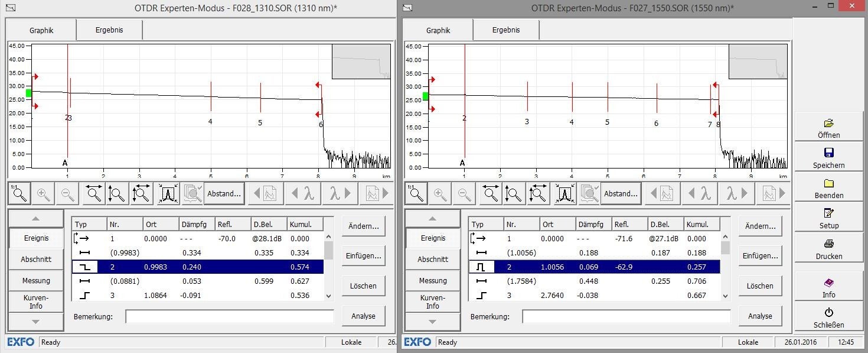This screenshot has height=353, width=868.
Task: Click Bemerkung text field in 1310 nm window
Action: click(229, 316)
